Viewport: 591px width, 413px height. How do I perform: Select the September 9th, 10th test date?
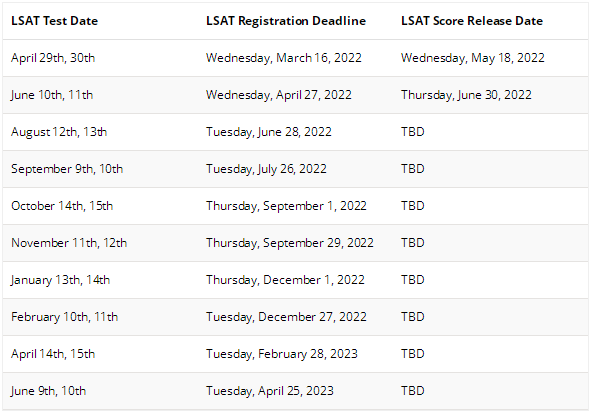point(67,169)
